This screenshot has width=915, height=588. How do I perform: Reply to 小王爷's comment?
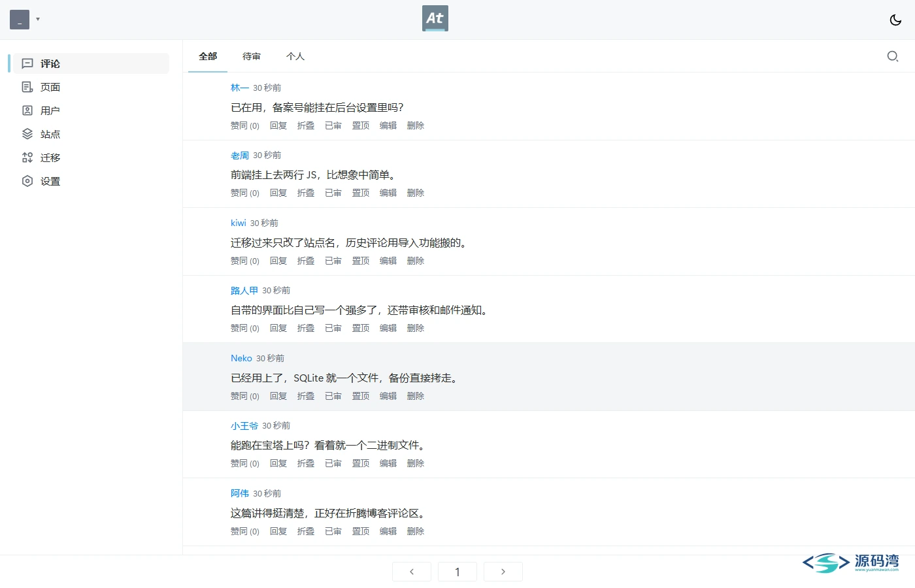pyautogui.click(x=278, y=463)
